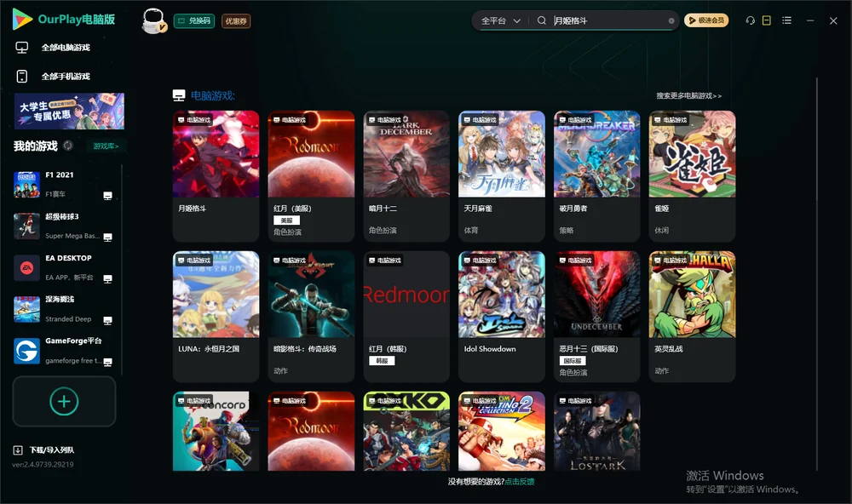Open the list menu icon in title bar

[786, 20]
